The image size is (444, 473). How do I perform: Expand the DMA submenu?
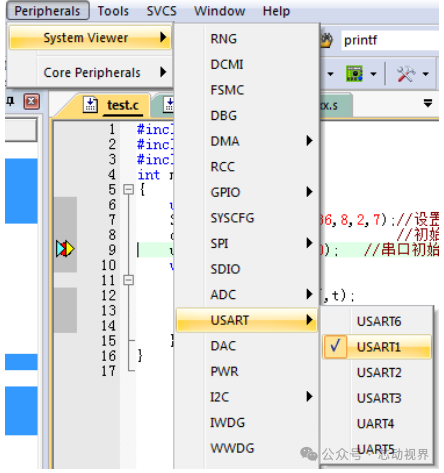tap(247, 141)
